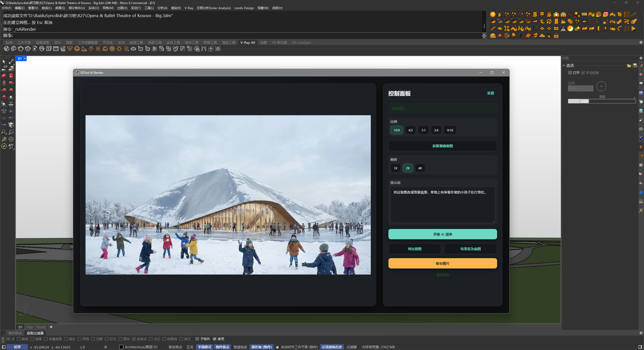644x350 pixels.
Task: Click the lock icon at V-Ray toolbar end
Action: (218, 49)
